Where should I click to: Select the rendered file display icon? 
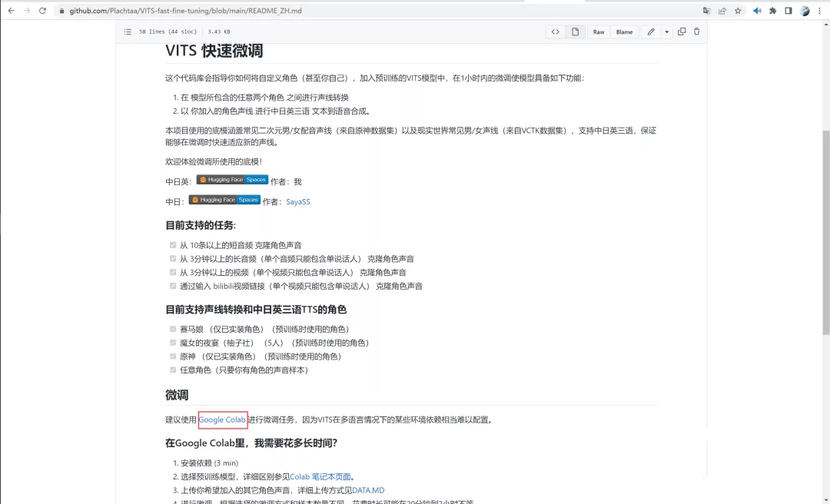click(x=575, y=31)
